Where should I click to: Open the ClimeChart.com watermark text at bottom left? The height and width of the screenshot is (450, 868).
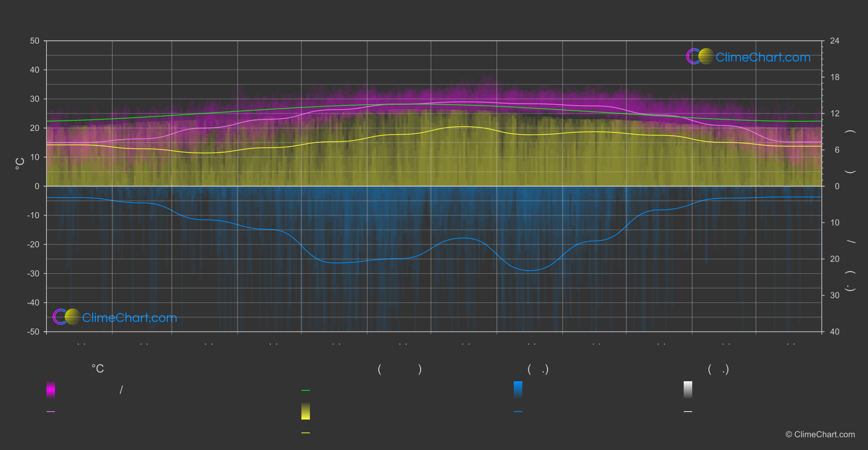(x=130, y=318)
